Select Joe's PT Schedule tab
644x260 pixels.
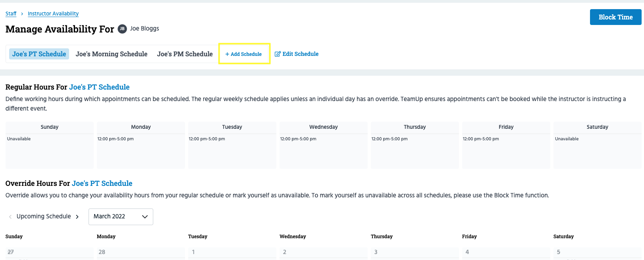pos(39,54)
